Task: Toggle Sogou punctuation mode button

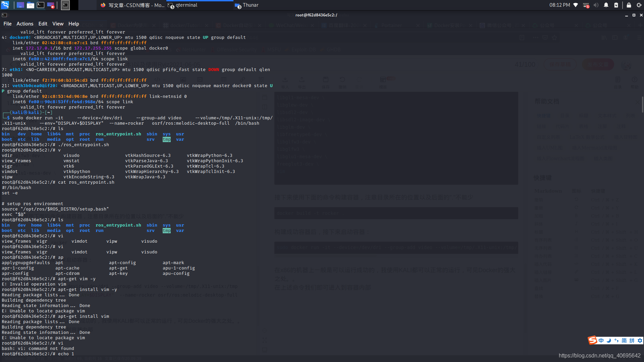Action: (616, 341)
